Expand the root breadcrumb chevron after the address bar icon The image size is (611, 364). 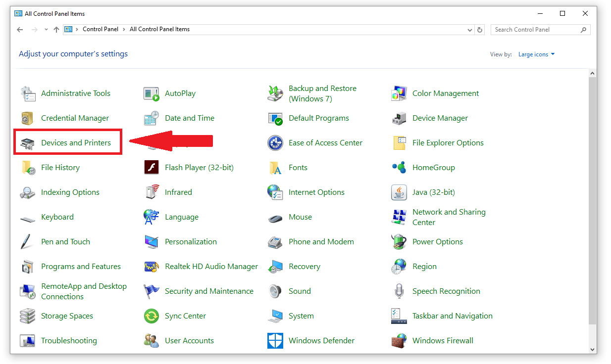[x=78, y=29]
